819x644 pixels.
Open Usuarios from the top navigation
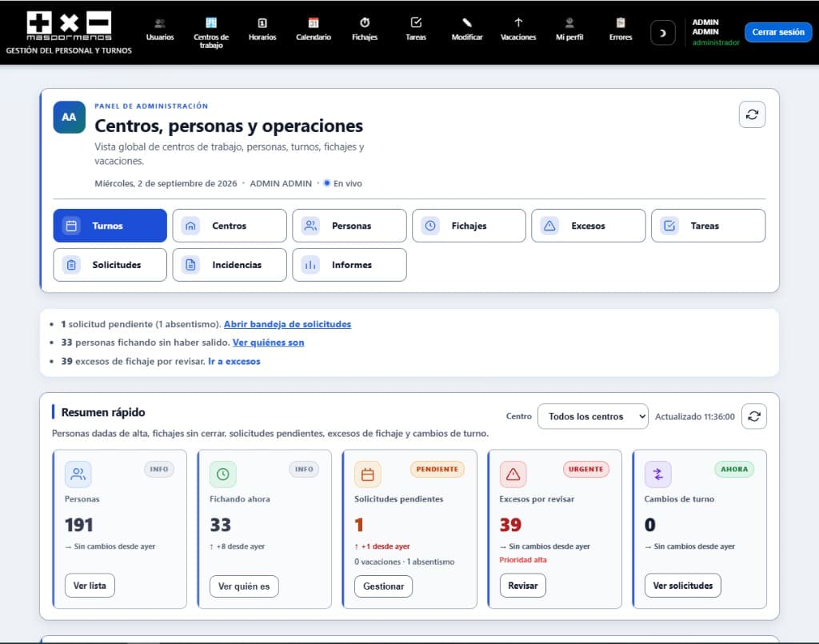[160, 30]
